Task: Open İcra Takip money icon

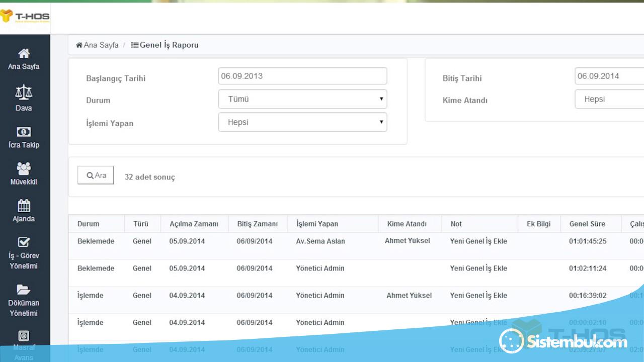Action: coord(24,132)
